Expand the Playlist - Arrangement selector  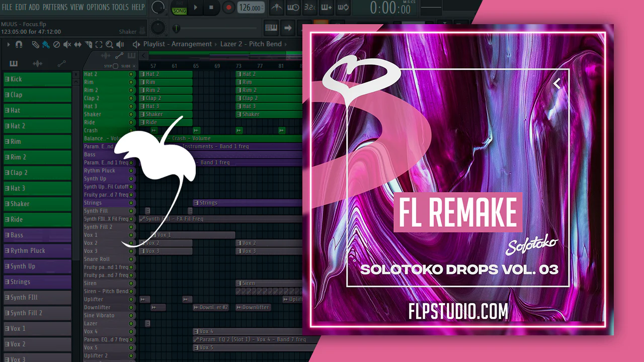click(x=178, y=44)
